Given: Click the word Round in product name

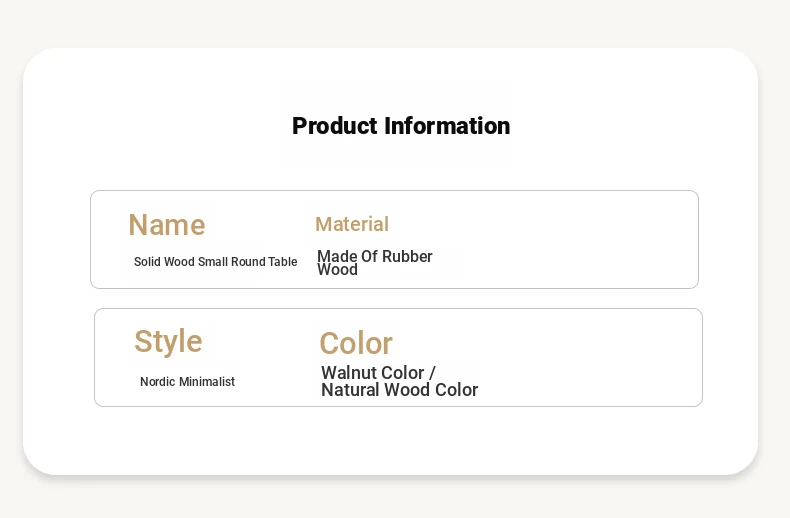Looking at the screenshot, I should pyautogui.click(x=248, y=262).
